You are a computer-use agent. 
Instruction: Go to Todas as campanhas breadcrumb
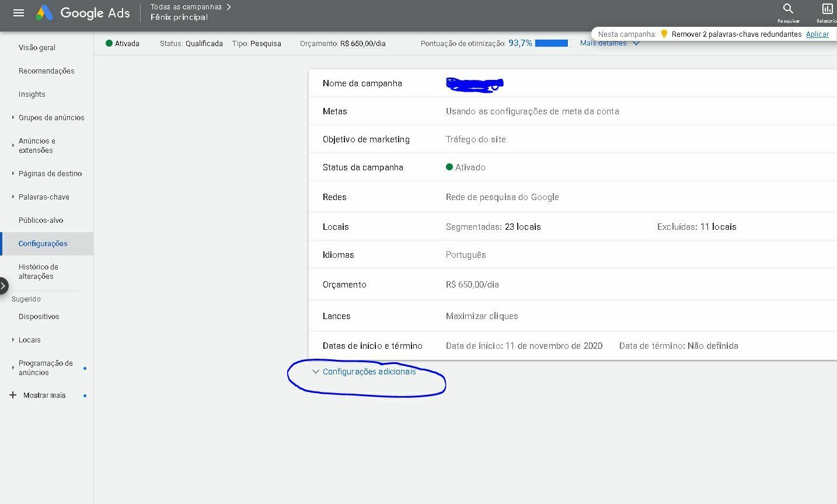point(186,7)
